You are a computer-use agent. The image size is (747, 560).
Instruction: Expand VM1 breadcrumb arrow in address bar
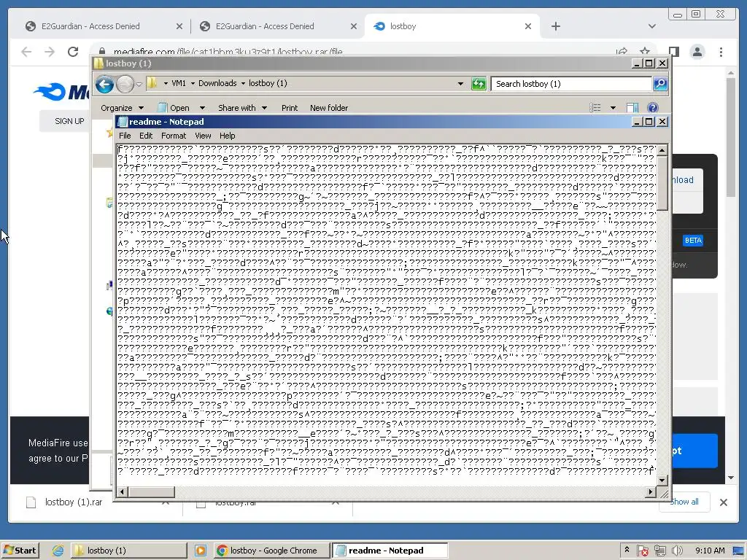193,83
